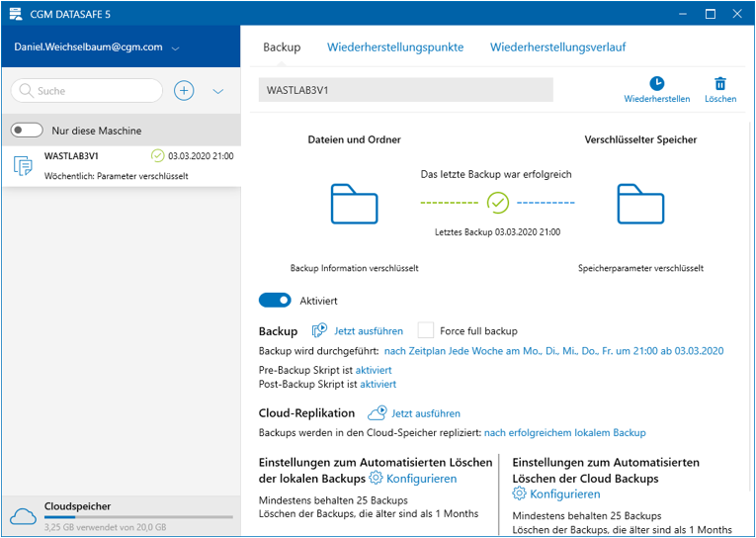The height and width of the screenshot is (538, 756).
Task: Click the cloud replication play icon
Action: tap(378, 413)
